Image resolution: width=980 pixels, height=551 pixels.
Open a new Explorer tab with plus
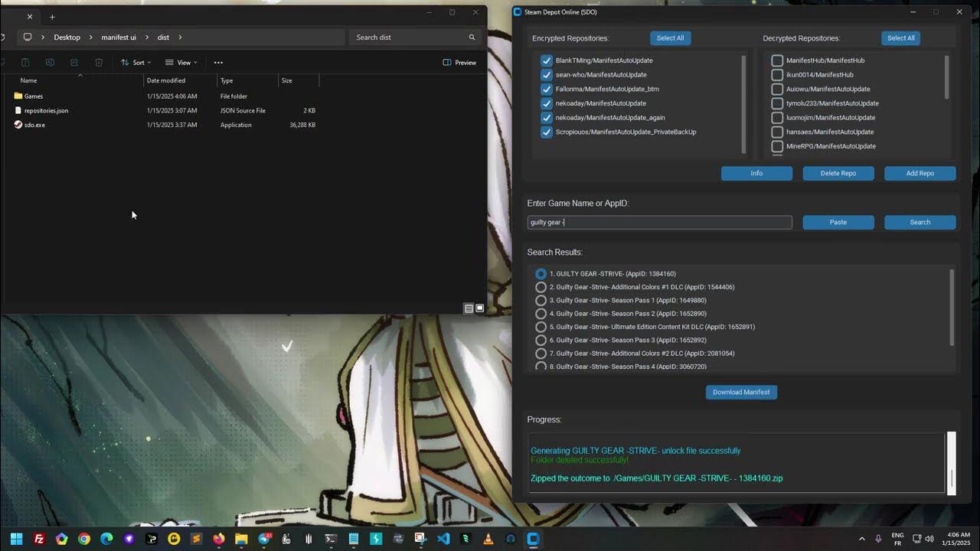click(52, 17)
